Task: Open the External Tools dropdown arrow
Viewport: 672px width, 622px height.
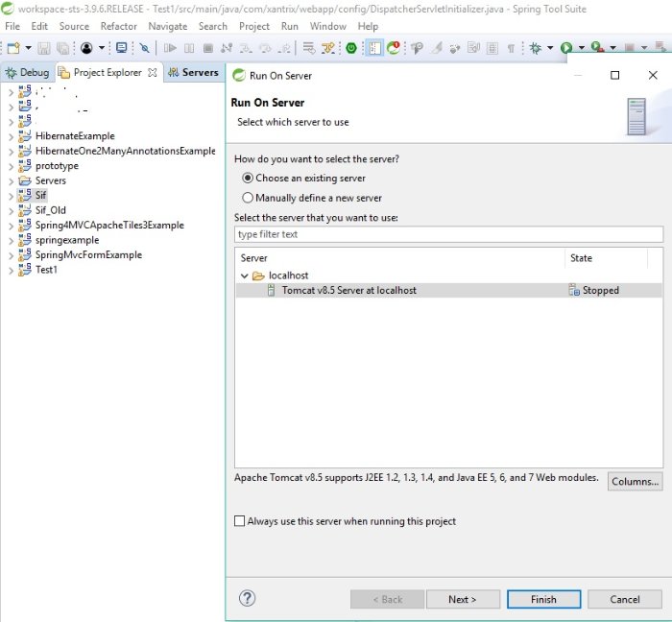Action: pyautogui.click(x=613, y=48)
